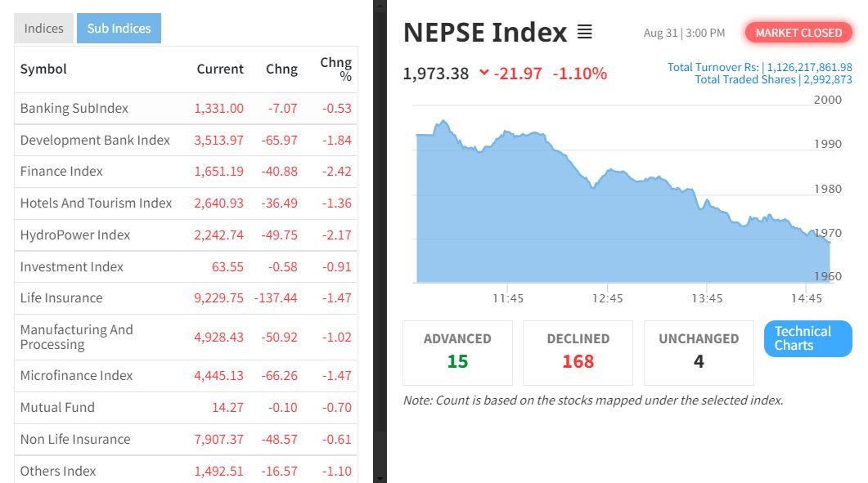The image size is (868, 483).
Task: Select the Sub Indices tab
Action: click(x=119, y=29)
